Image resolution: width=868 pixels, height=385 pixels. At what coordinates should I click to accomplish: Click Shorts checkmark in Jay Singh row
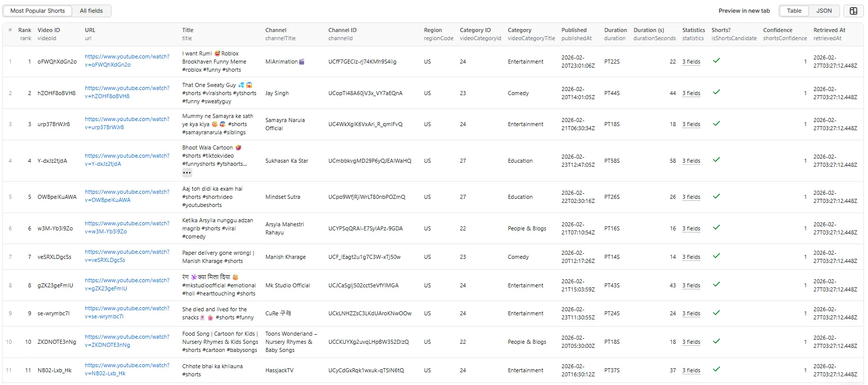tap(716, 92)
